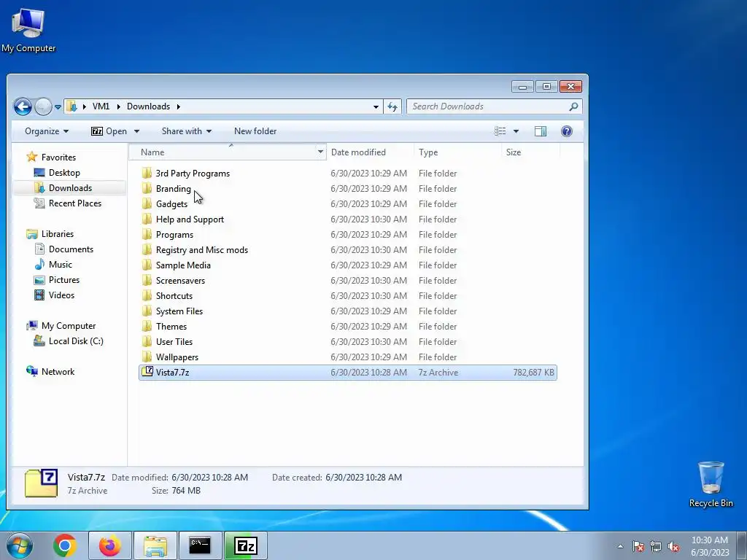Expand the address bar history dropdown
Screen dimensions: 747x560
[x=376, y=106]
